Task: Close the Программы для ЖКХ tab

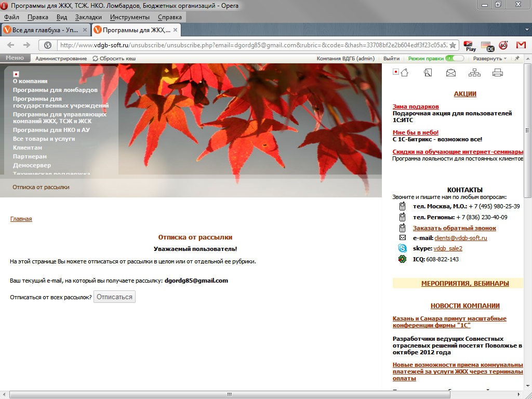Action: pos(175,30)
